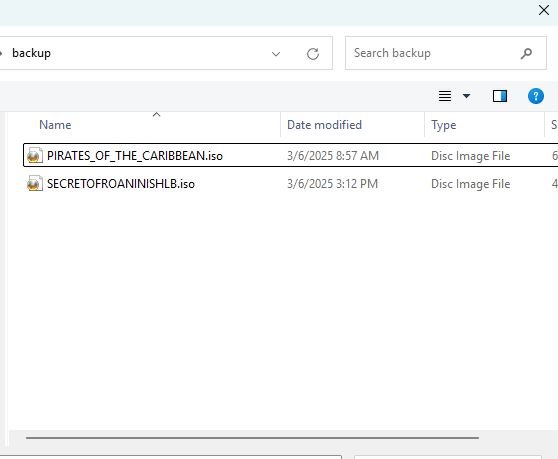Viewport: 558px width, 459px height.
Task: Select the backup folder in address bar
Action: pos(31,53)
